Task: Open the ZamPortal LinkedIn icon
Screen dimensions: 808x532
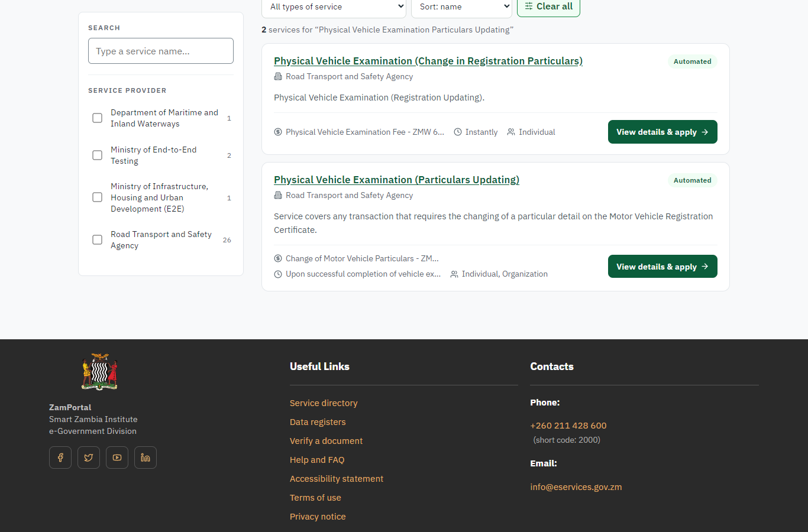Action: 146,458
